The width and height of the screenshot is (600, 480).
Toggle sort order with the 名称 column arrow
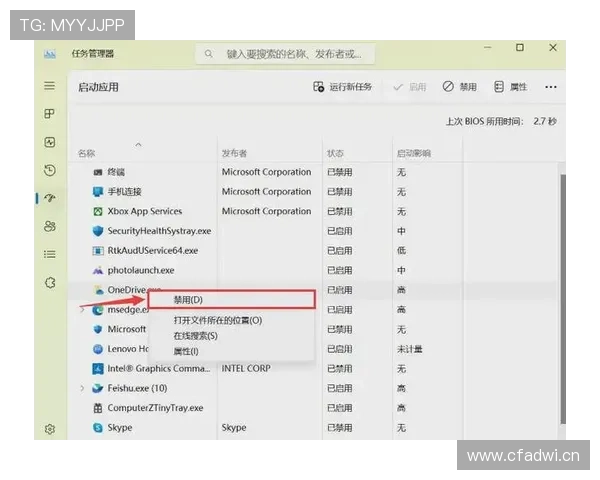coord(139,144)
